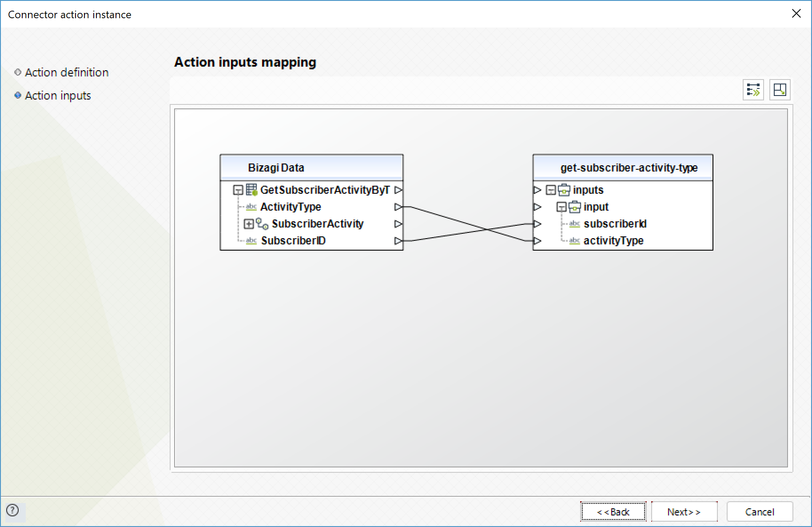Select the activityType input parameter
The width and height of the screenshot is (812, 527).
[613, 241]
